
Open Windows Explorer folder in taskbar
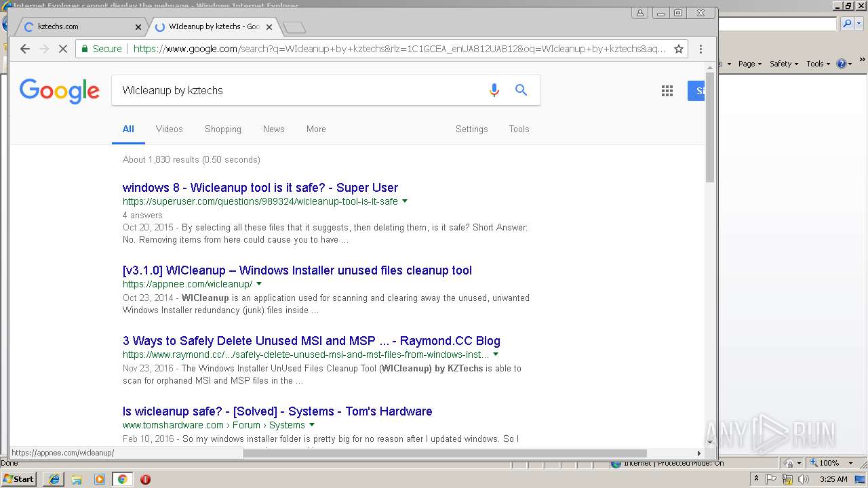[x=77, y=479]
